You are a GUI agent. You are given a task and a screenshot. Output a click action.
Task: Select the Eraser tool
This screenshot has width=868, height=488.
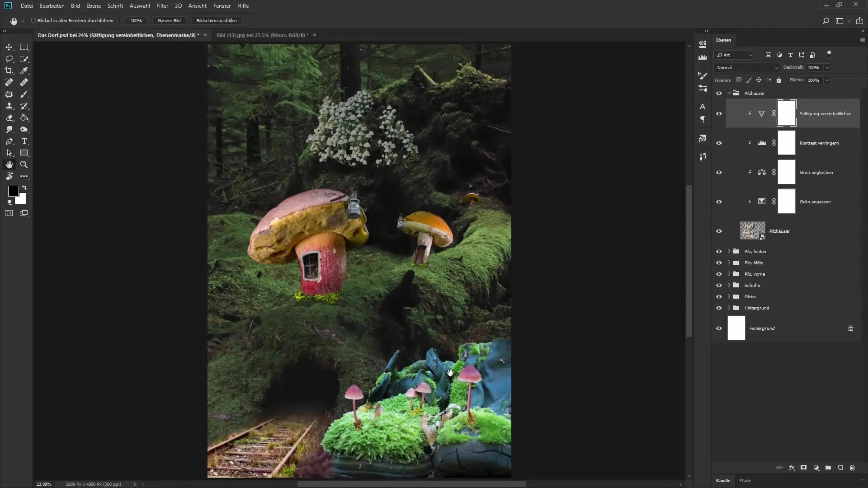tap(9, 117)
